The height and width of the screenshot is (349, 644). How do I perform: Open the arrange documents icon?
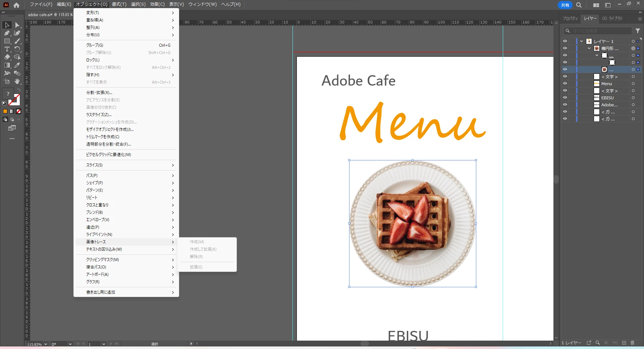click(596, 5)
